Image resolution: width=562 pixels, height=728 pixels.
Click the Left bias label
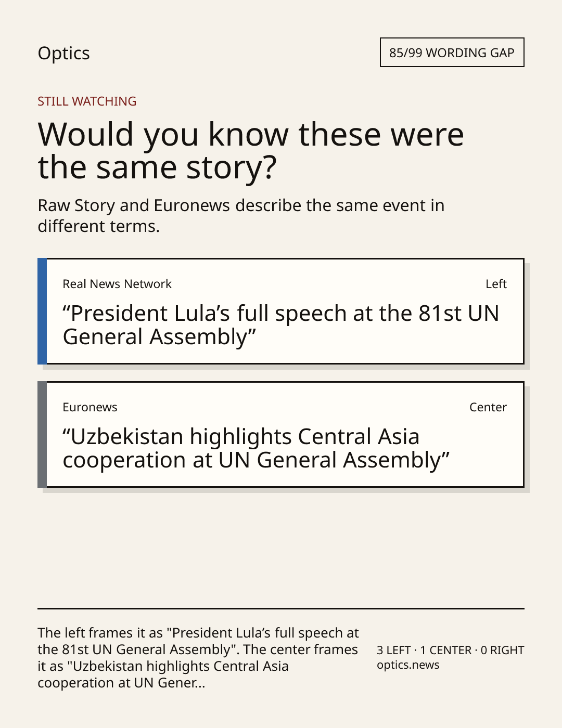[496, 284]
